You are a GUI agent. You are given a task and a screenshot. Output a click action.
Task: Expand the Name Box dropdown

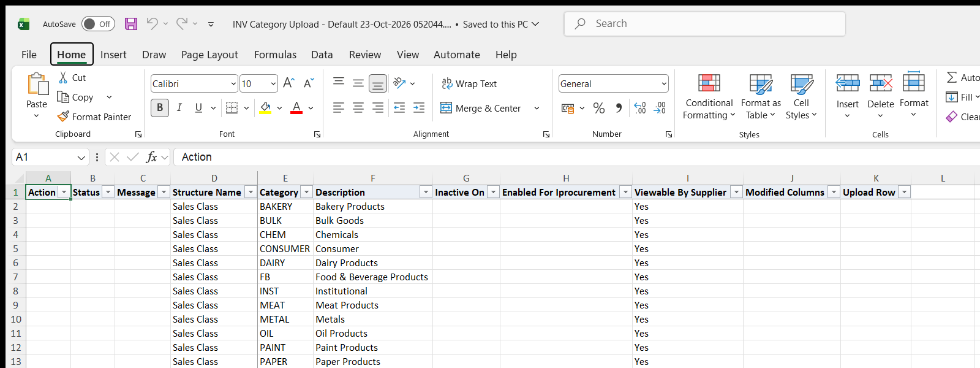point(81,158)
